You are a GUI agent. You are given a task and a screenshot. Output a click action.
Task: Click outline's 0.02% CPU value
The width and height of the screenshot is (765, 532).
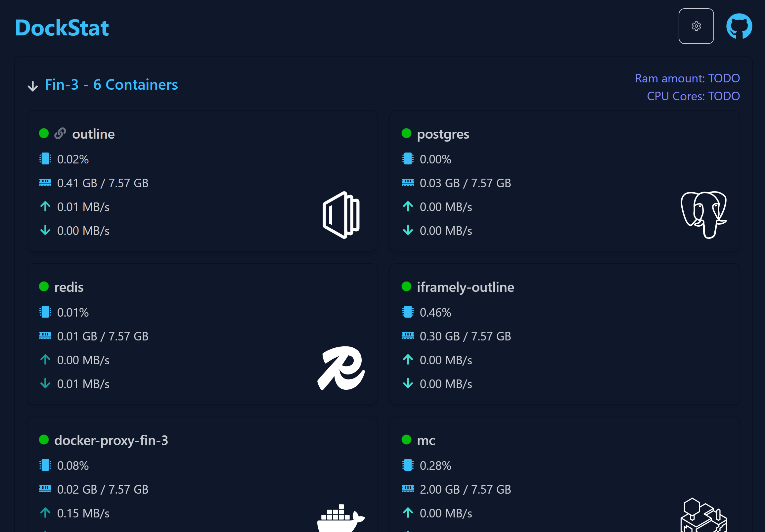(x=73, y=159)
